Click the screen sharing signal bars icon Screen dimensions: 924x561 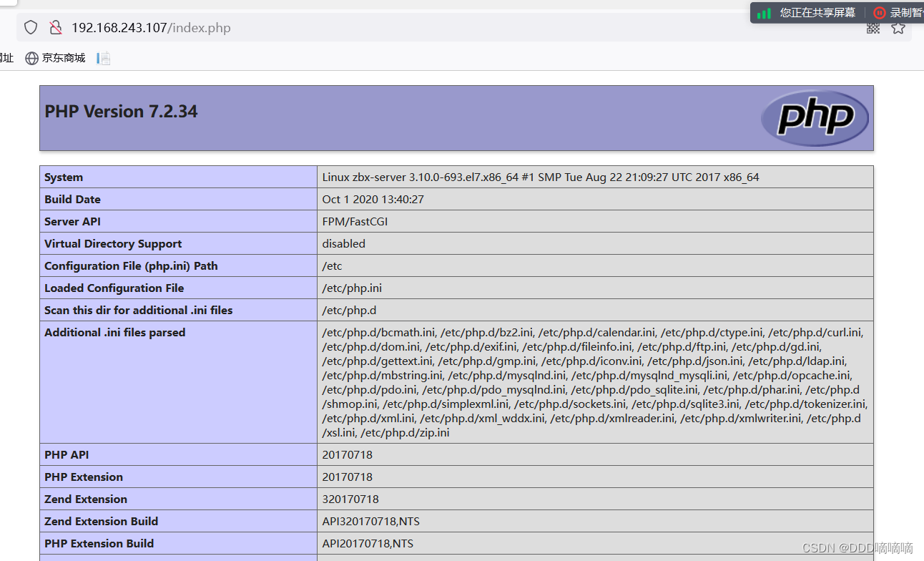coord(765,13)
